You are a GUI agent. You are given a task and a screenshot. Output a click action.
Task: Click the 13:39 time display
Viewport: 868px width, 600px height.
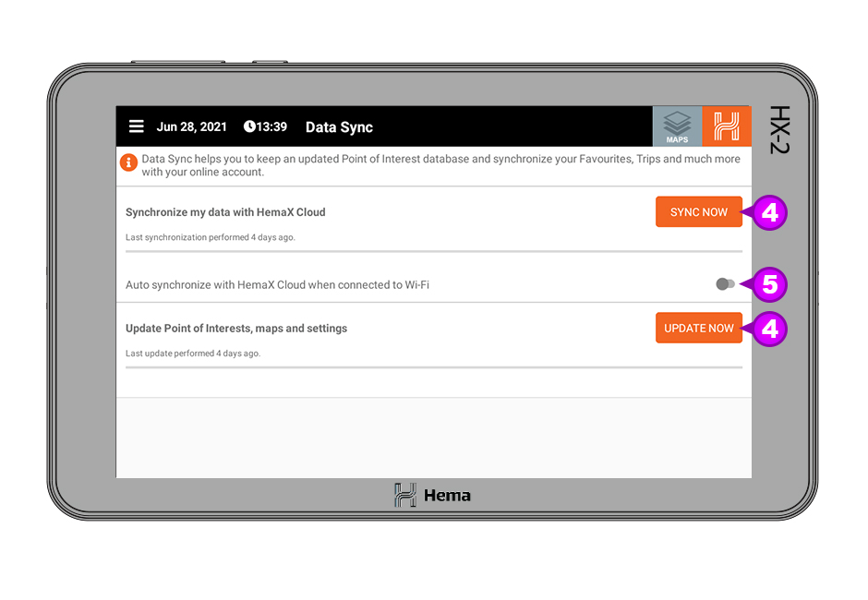point(271,126)
